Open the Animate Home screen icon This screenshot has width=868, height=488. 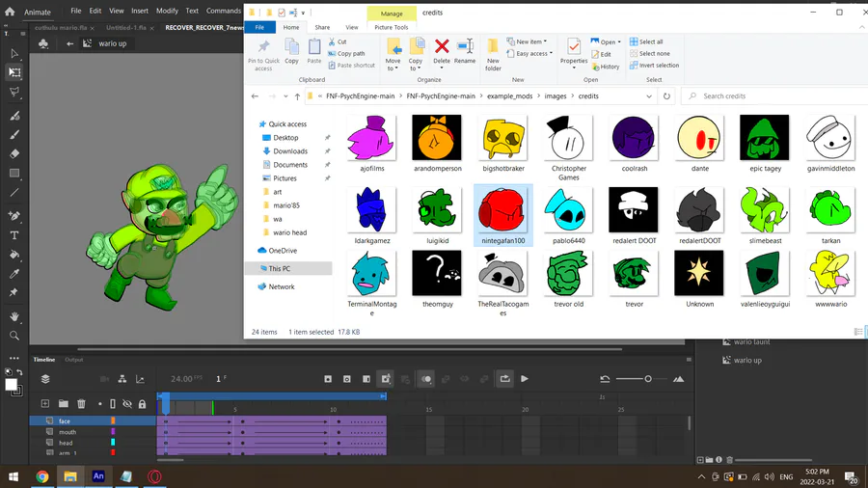pos(10,11)
